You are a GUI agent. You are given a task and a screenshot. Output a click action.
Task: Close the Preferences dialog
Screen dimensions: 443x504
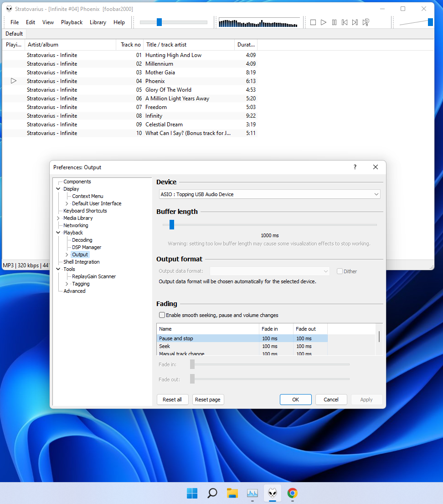click(x=376, y=167)
